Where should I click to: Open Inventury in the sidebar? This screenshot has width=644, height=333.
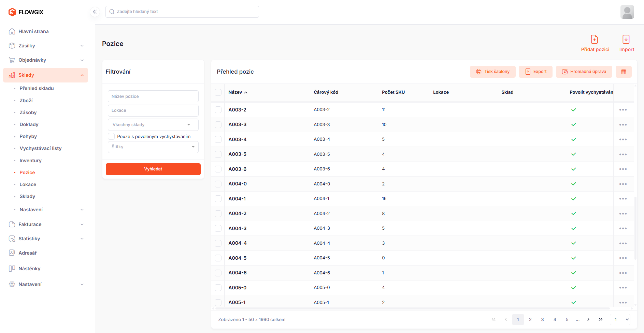30,161
